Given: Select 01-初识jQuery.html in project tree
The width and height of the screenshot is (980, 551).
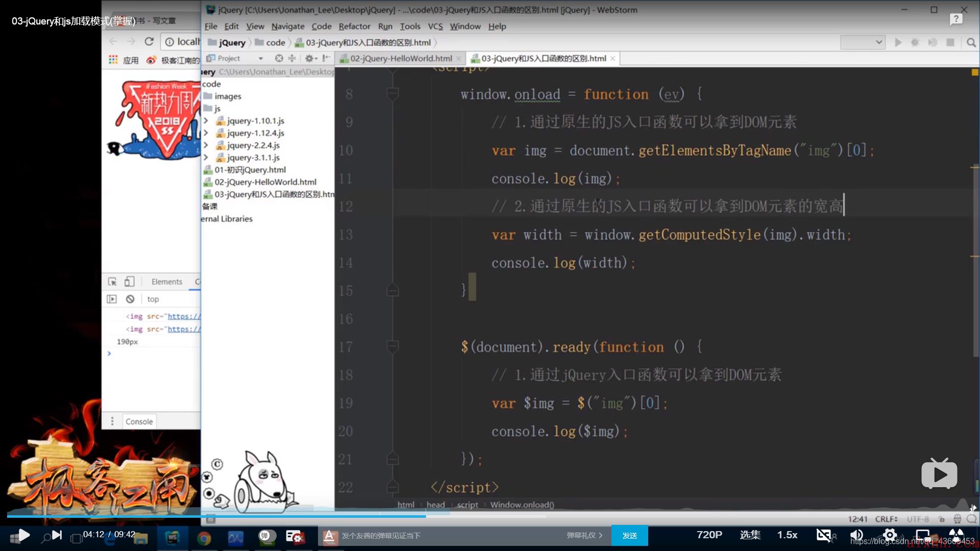Looking at the screenshot, I should [x=244, y=170].
